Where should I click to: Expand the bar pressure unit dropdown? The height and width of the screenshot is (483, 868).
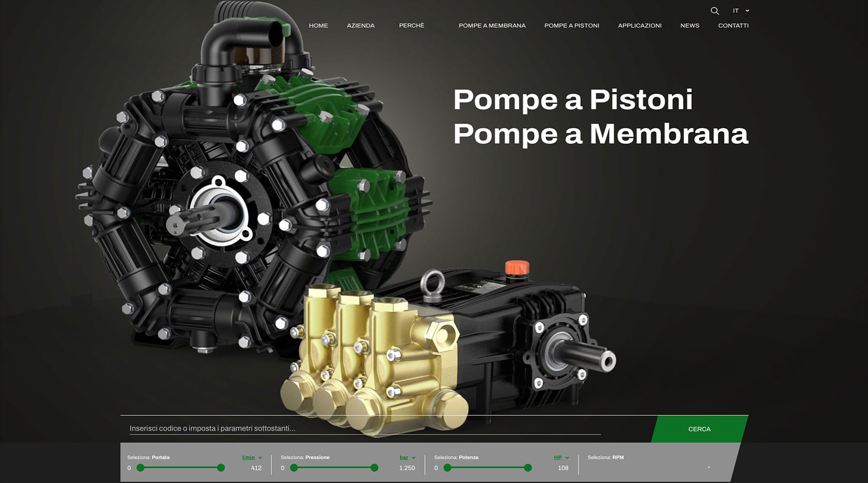point(407,458)
